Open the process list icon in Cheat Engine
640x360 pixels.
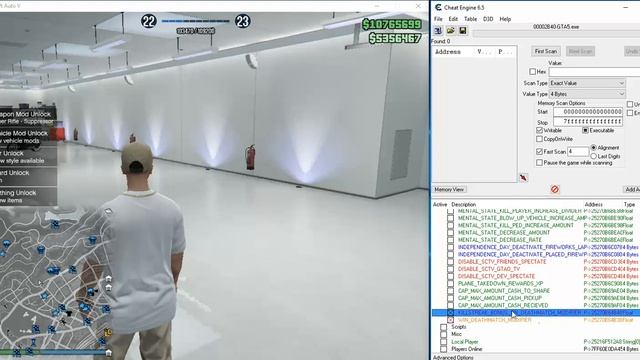[x=438, y=31]
